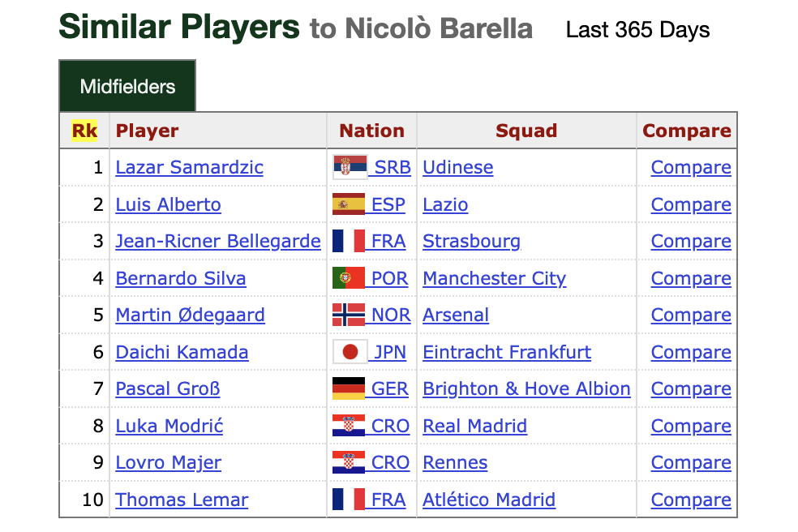Open Lazar Samardzic player page
798x532 pixels.
click(x=189, y=168)
